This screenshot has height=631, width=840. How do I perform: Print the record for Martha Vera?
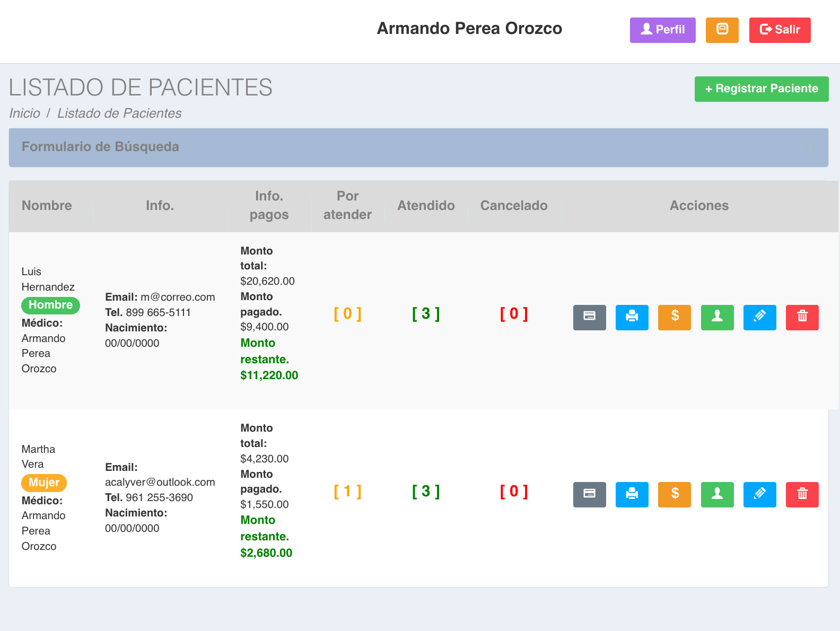(632, 494)
